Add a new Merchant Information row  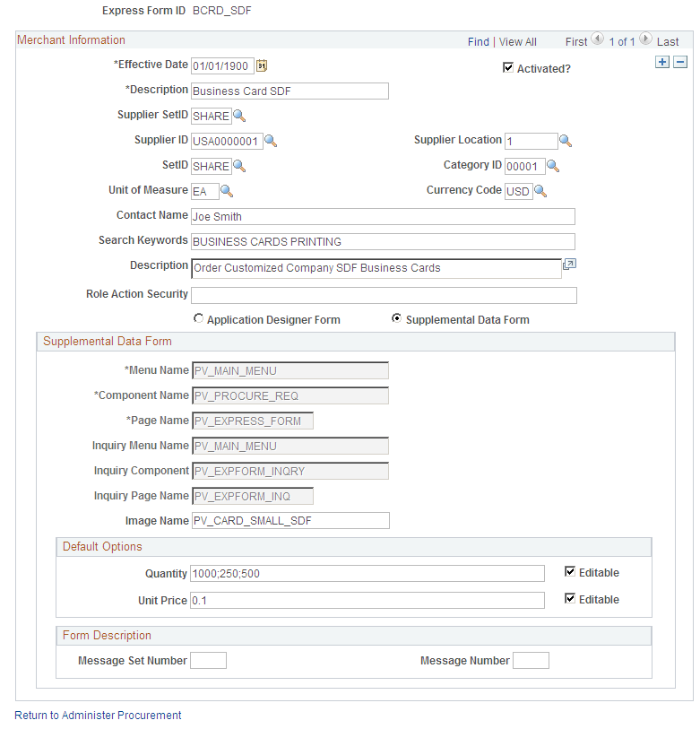point(662,62)
